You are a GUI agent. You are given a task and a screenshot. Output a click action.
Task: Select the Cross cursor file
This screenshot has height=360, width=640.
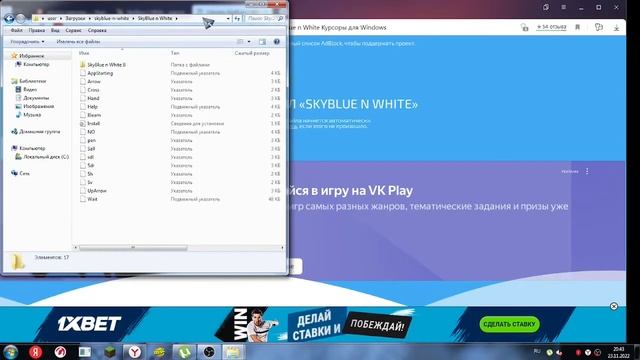[93, 90]
